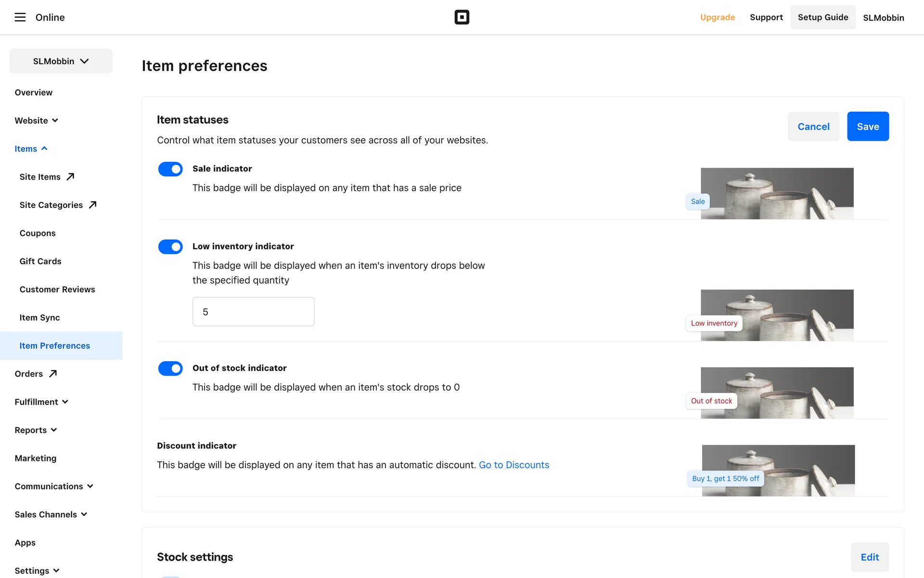Turn off the Low inventory indicator
Image resolution: width=924 pixels, height=578 pixels.
coord(170,247)
